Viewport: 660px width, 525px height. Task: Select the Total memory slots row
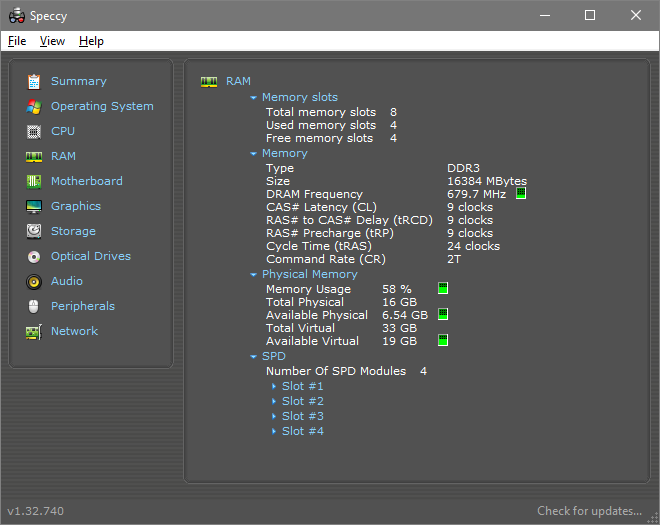tap(331, 112)
